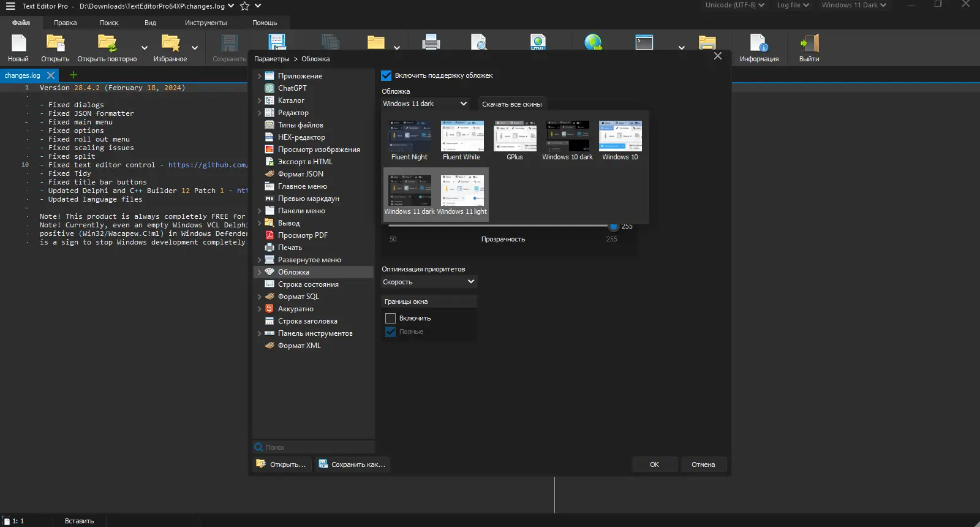Expand the Формат SQL tree node

pyautogui.click(x=259, y=297)
